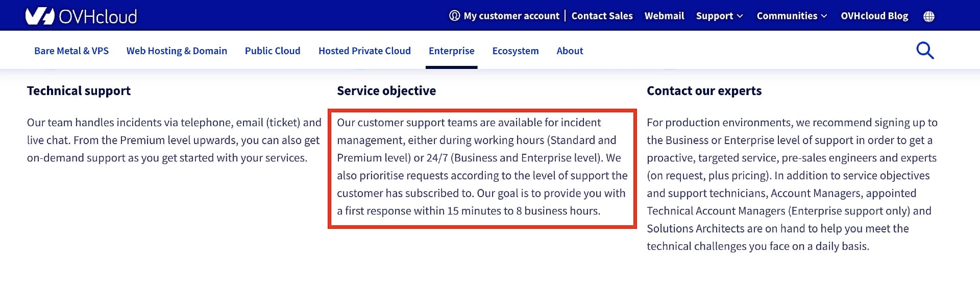Screen dimensions: 980x282
Task: Click the Technical support heading
Action: [x=79, y=91]
